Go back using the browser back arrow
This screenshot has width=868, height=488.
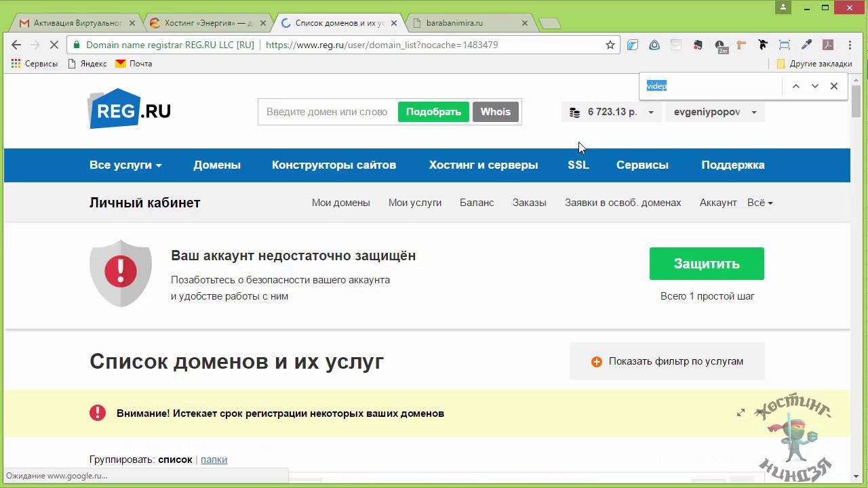[x=16, y=45]
